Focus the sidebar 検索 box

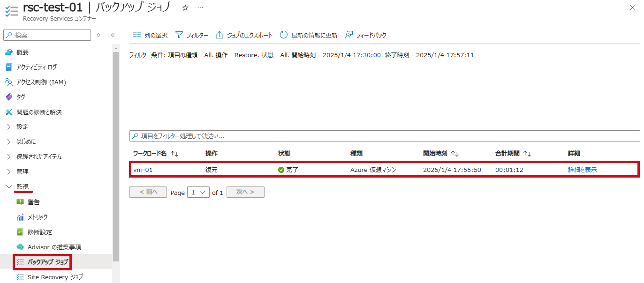[47, 35]
